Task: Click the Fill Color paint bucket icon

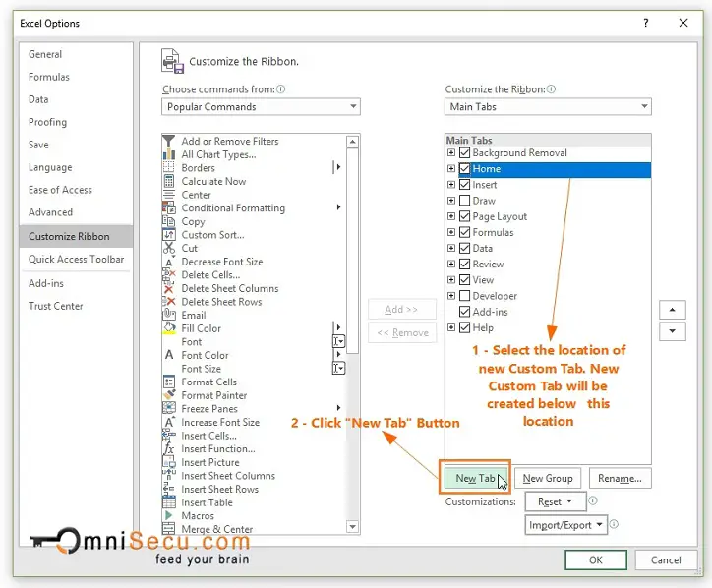Action: click(169, 328)
